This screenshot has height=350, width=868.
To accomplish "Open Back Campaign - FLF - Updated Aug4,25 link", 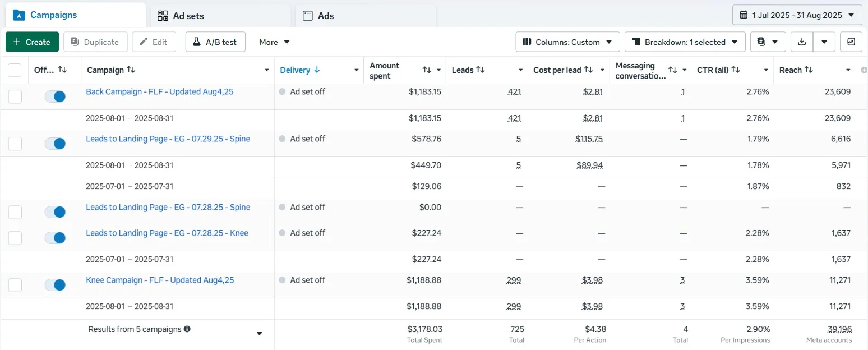I will (160, 91).
